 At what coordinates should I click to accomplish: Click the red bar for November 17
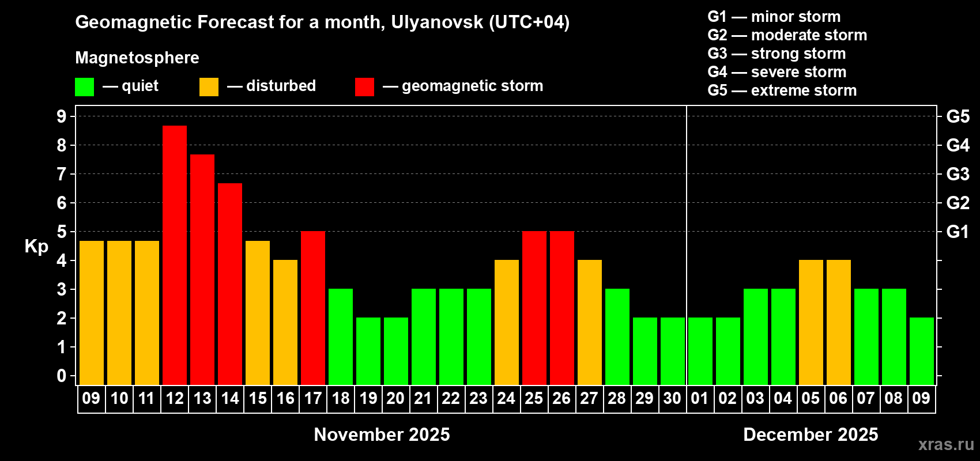tap(313, 308)
